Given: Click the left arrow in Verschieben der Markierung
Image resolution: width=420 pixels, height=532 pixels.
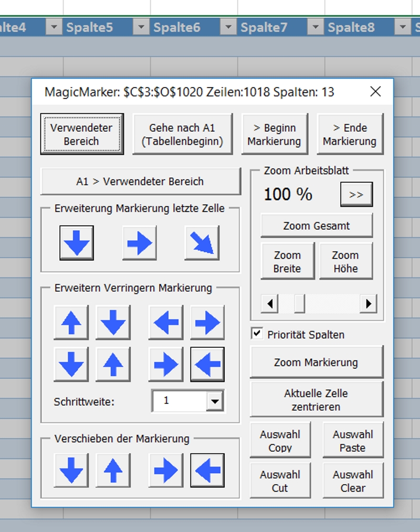Looking at the screenshot, I should point(207,470).
